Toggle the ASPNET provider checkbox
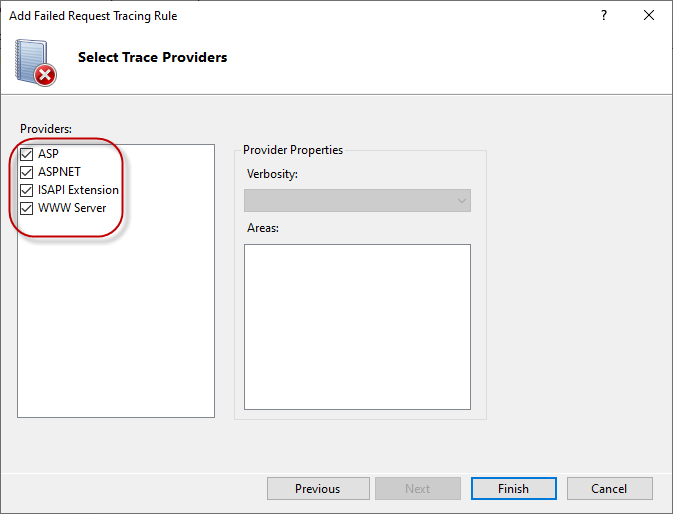Viewport: 673px width, 514px height. [x=27, y=172]
